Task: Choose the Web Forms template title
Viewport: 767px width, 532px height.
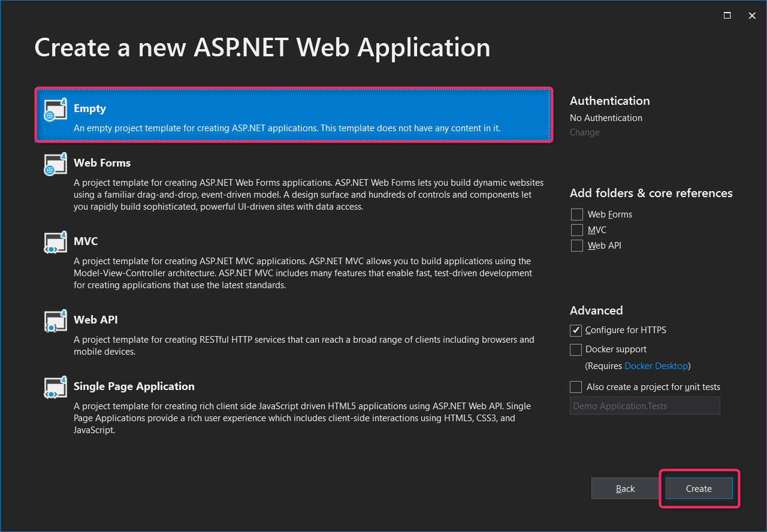Action: click(102, 163)
